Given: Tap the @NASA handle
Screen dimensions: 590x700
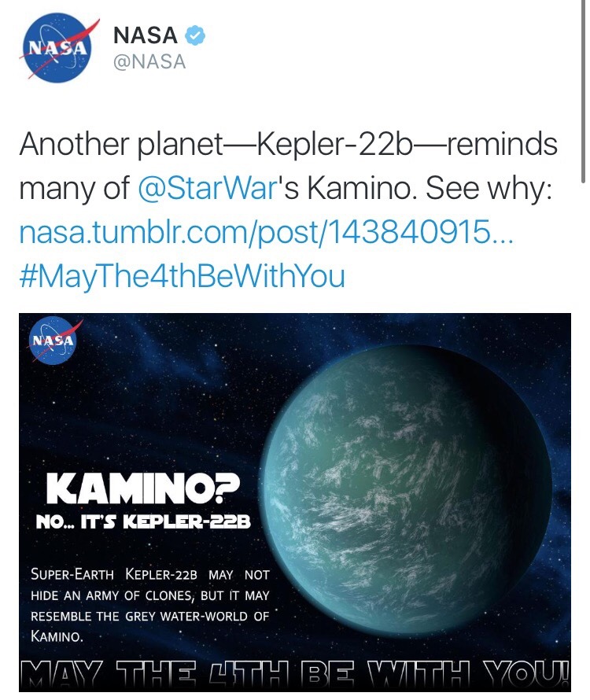Looking at the screenshot, I should pyautogui.click(x=149, y=62).
